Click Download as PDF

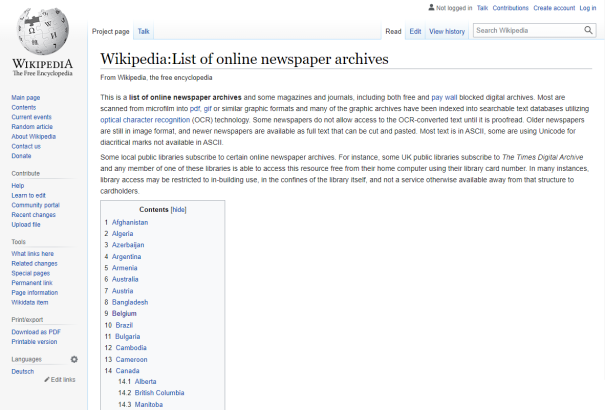(x=36, y=332)
